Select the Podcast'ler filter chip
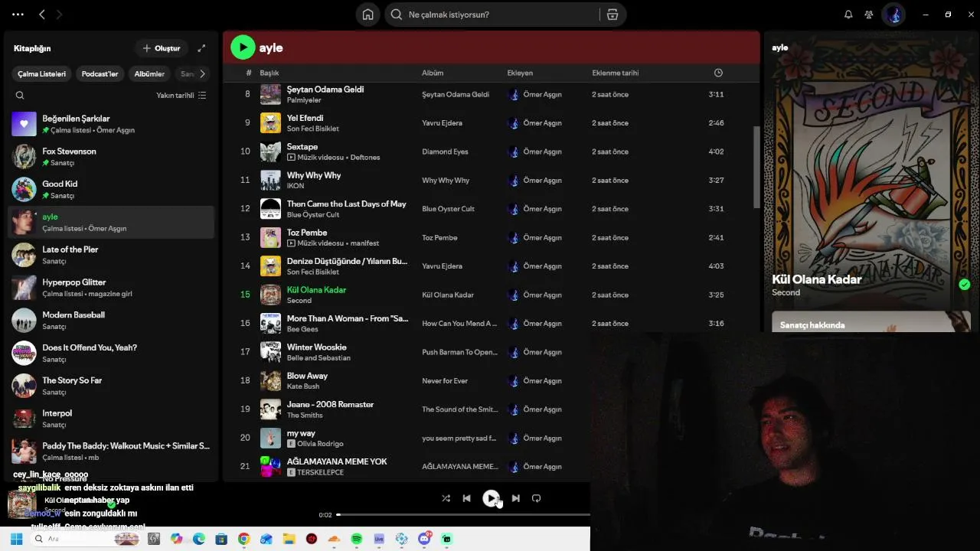Image resolution: width=980 pixels, height=551 pixels. click(100, 74)
